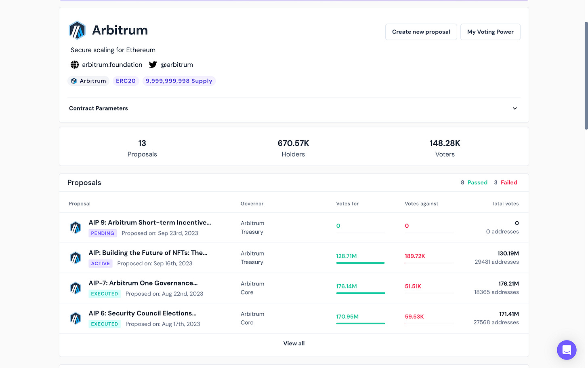The height and width of the screenshot is (368, 588).
Task: Click View all proposals
Action: tap(294, 343)
